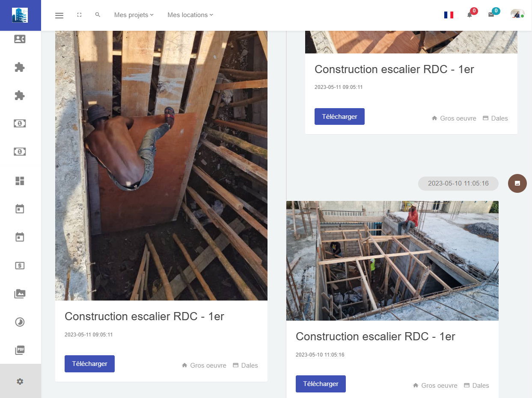
Task: Open the photo of the shirtless worker
Action: coord(161,165)
